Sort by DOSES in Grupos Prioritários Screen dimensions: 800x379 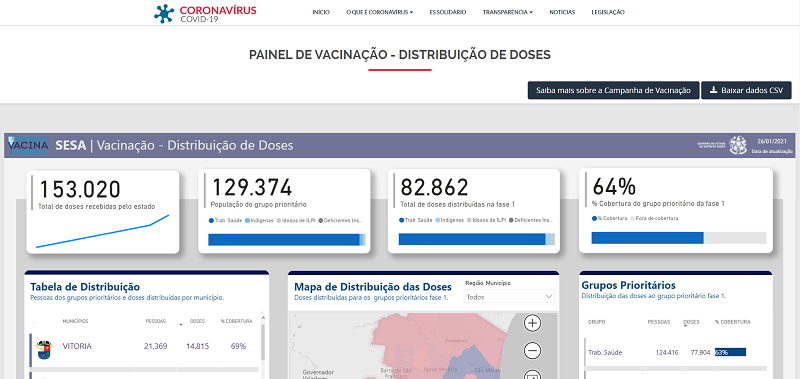pos(692,322)
